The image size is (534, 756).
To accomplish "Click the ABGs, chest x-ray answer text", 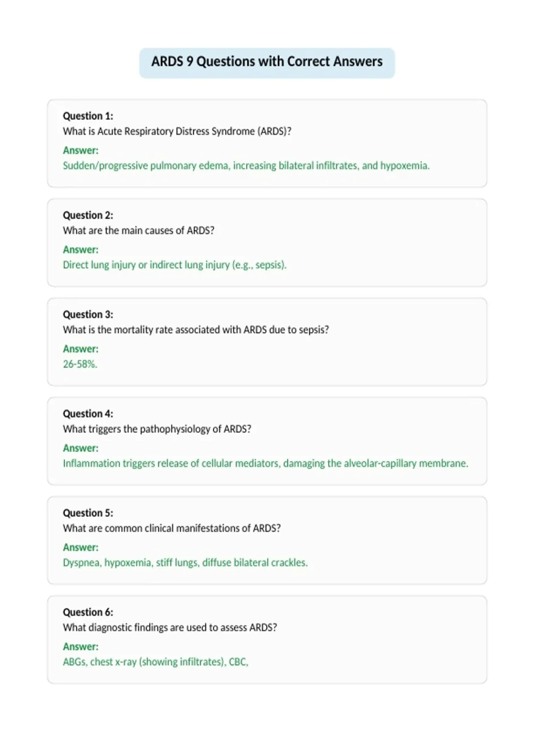I will click(155, 662).
